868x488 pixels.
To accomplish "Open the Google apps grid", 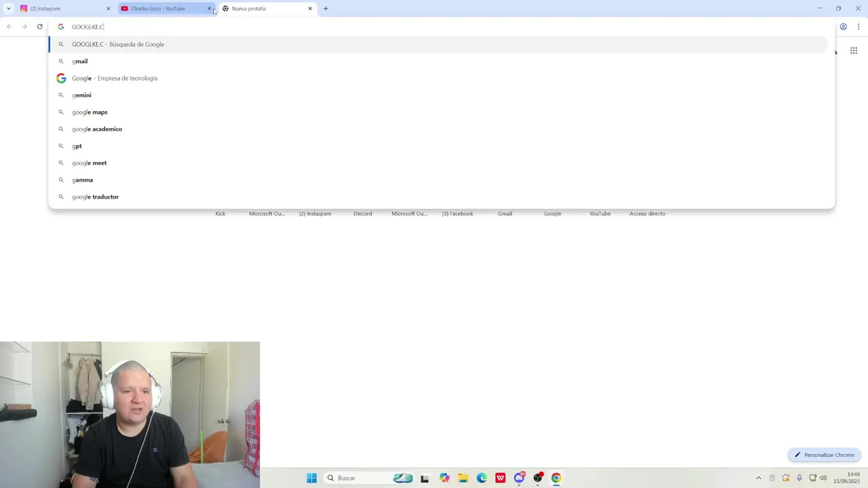I will pos(854,51).
